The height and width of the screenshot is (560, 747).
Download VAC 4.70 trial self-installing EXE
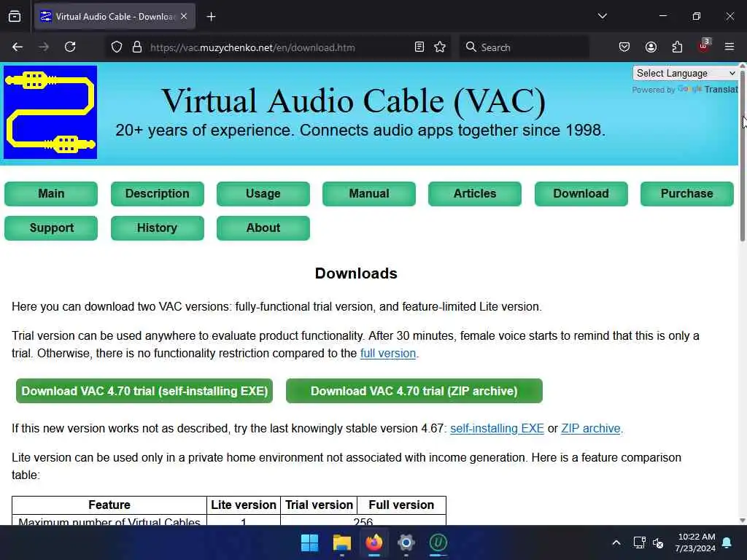click(144, 391)
